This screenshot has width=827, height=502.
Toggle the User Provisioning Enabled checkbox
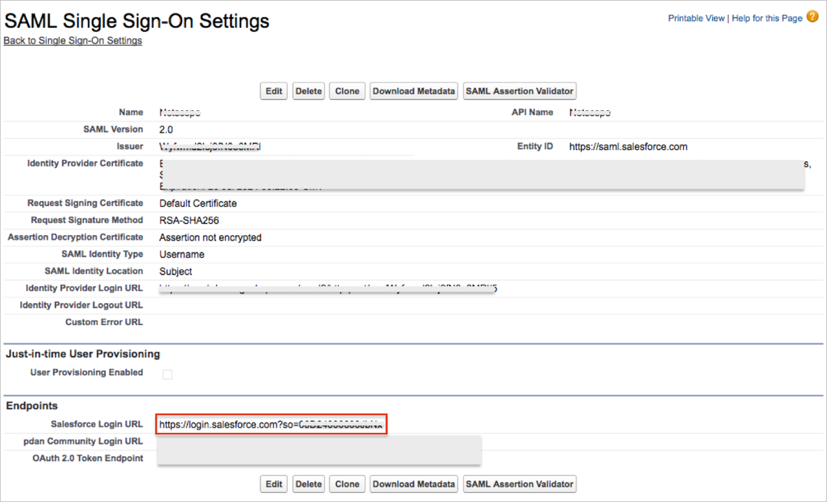(167, 374)
